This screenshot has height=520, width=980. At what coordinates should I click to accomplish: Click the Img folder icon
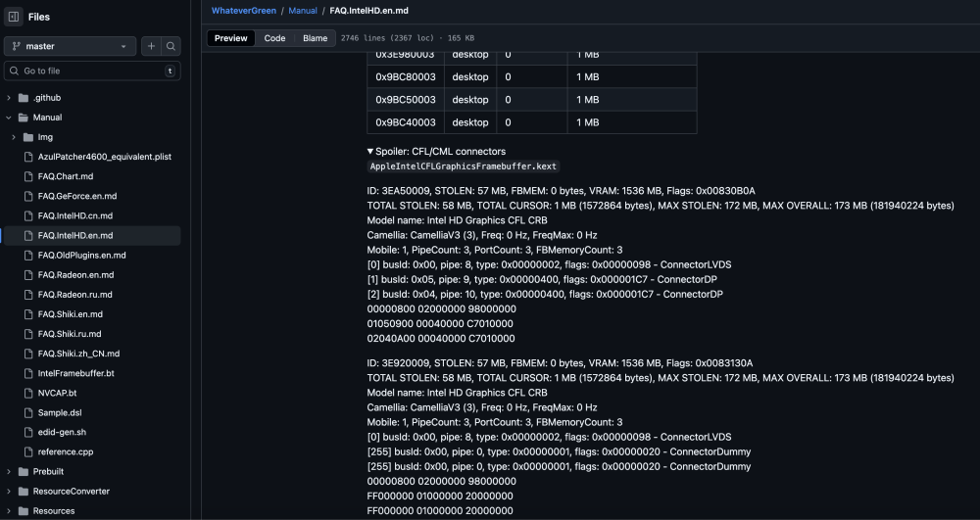tap(28, 137)
